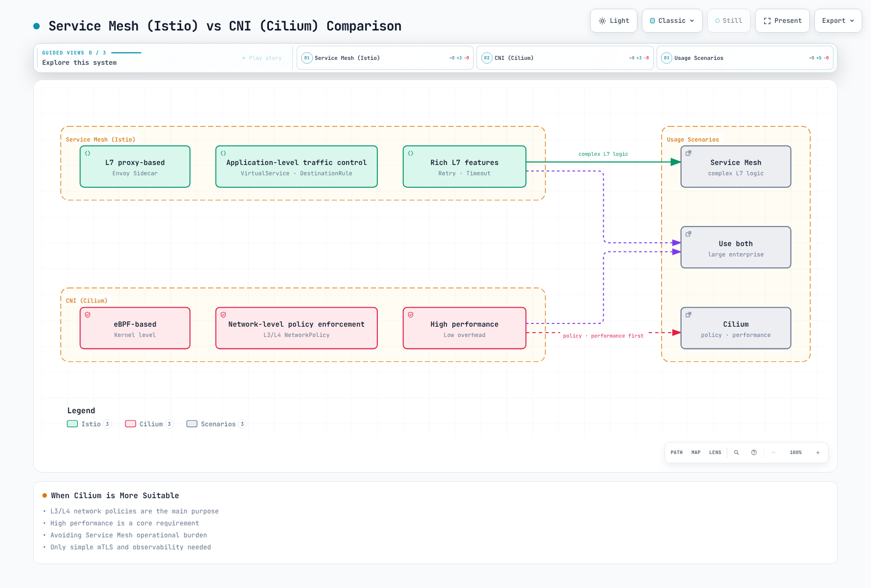Enter Present fullscreen mode
The image size is (871, 588).
[x=782, y=21]
